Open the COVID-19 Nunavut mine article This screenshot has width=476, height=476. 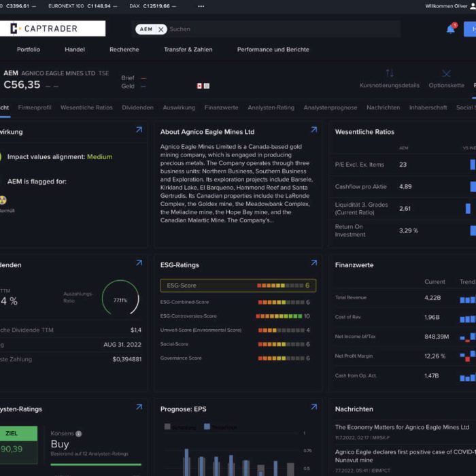[405, 456]
